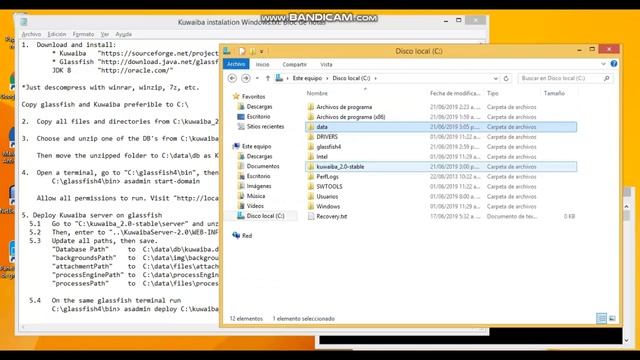This screenshot has height=360, width=640.
Task: Select the Recovery.txt file icon
Action: click(x=311, y=216)
